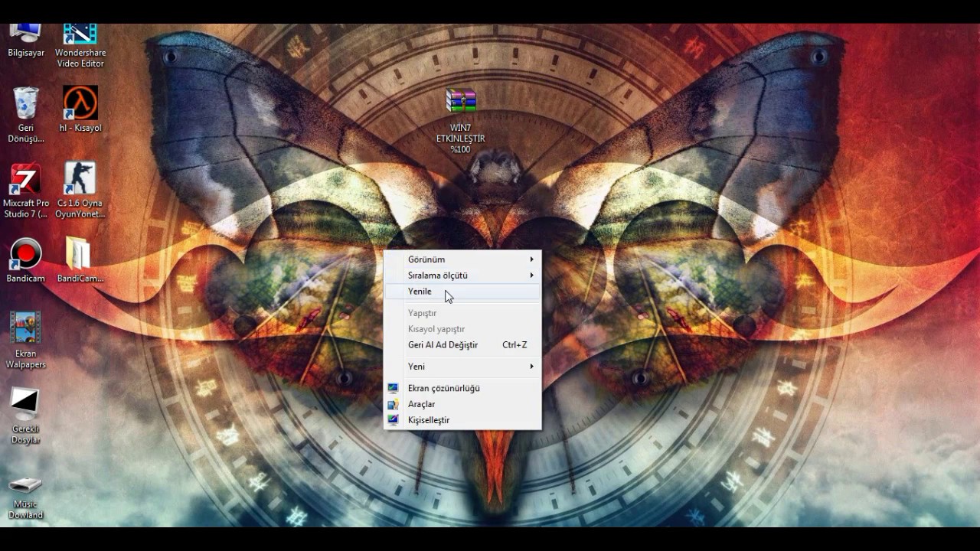This screenshot has height=551, width=980.
Task: Click the 'Ekran Walpapers' label text
Action: pos(26,360)
